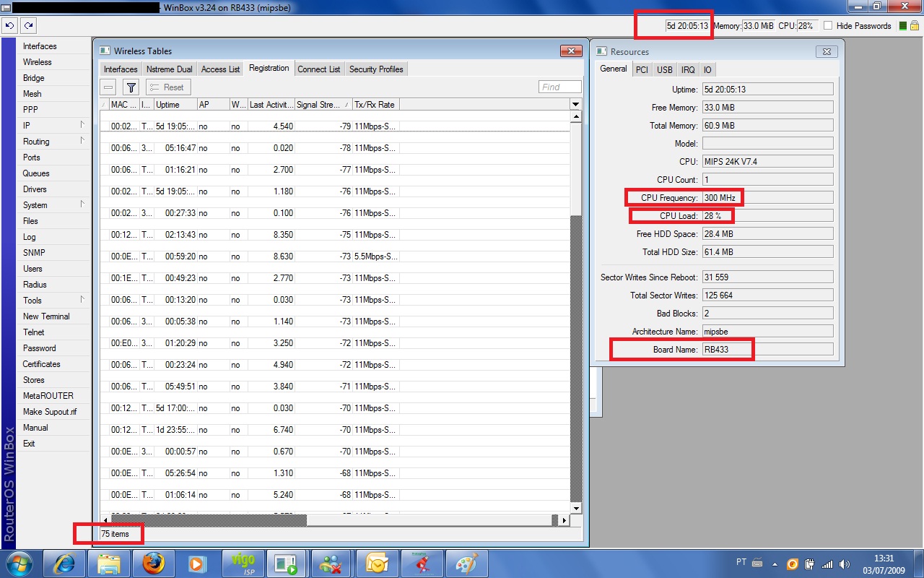The width and height of the screenshot is (924, 578).
Task: Expand the IP submenu in sidebar
Action: [x=82, y=125]
